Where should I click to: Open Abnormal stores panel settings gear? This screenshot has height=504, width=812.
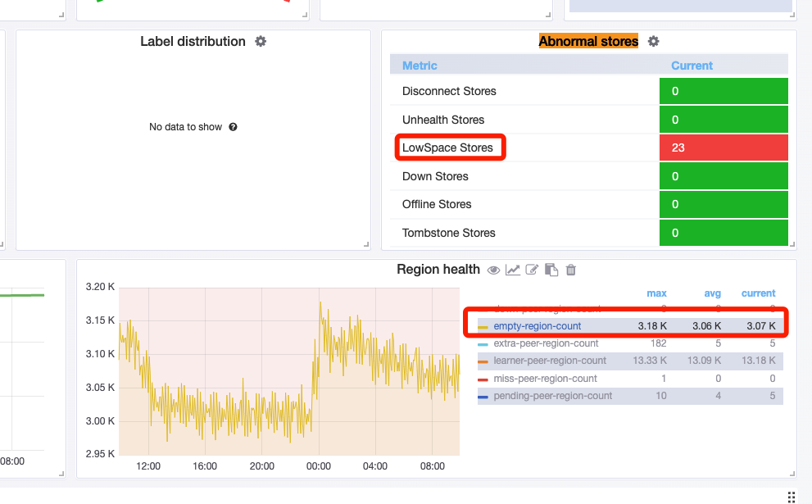pos(653,42)
